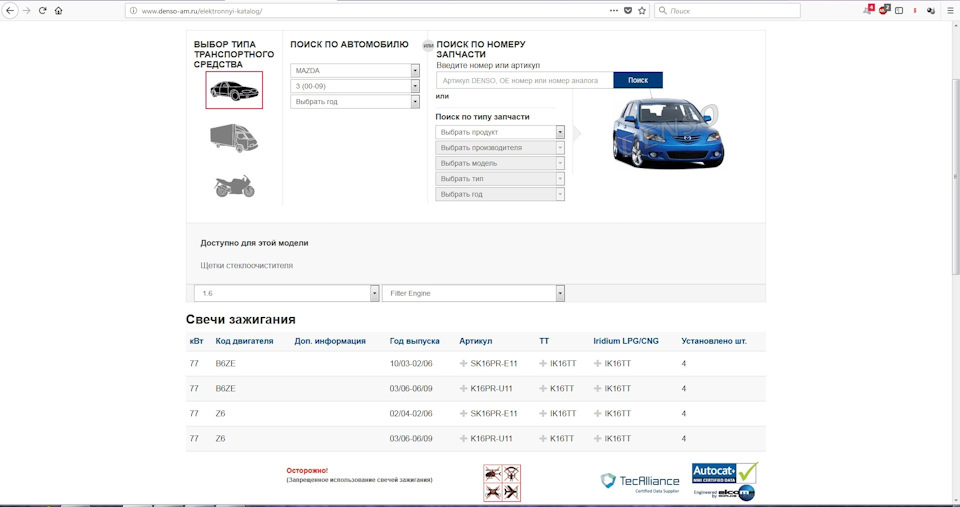Click the 'Код двигателя' column header
This screenshot has height=507, width=960.
[x=244, y=341]
